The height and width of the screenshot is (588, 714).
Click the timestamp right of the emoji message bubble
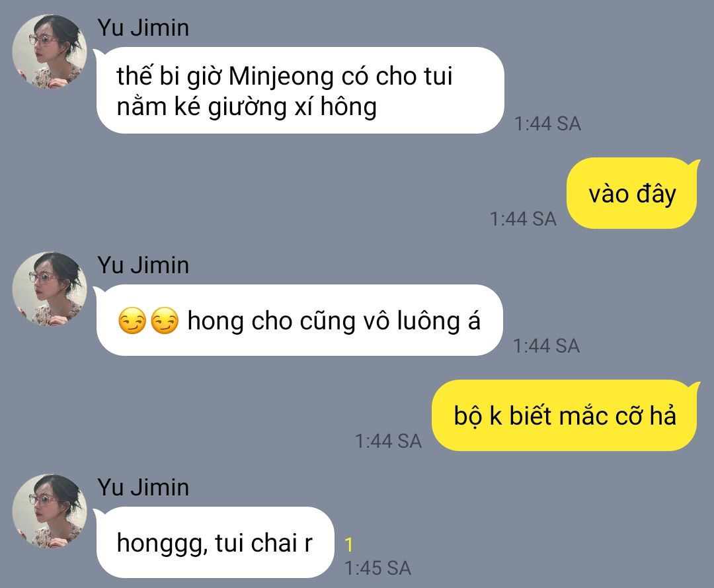click(x=547, y=346)
